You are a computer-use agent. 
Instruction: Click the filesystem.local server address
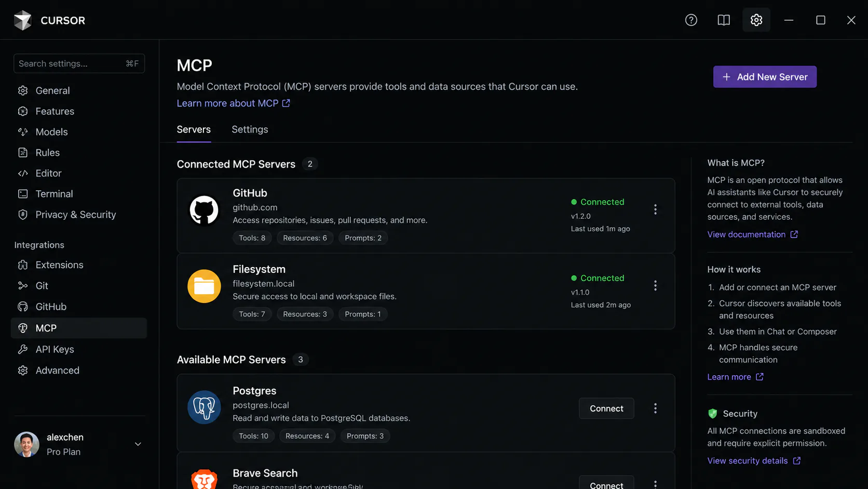click(263, 284)
